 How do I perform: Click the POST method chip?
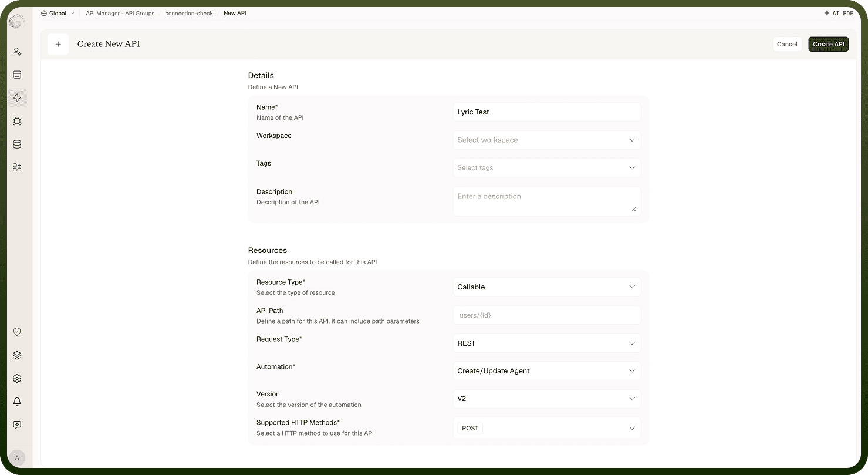click(470, 428)
